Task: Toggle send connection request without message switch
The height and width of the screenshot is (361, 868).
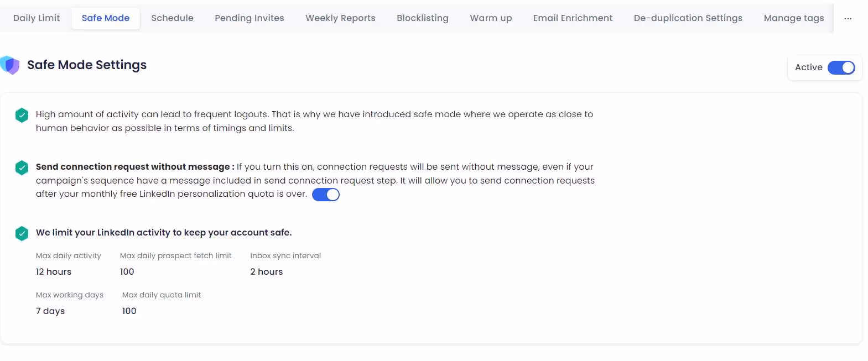Action: tap(326, 195)
